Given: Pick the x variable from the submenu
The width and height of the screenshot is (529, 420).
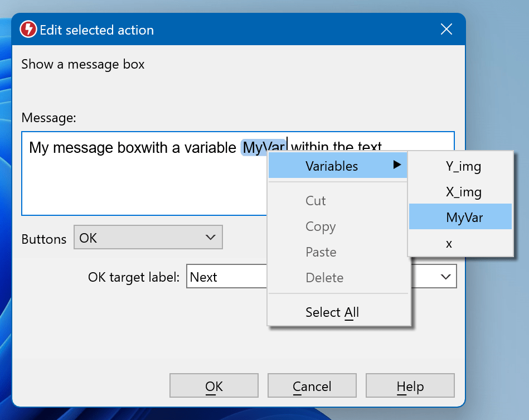Looking at the screenshot, I should tap(449, 244).
